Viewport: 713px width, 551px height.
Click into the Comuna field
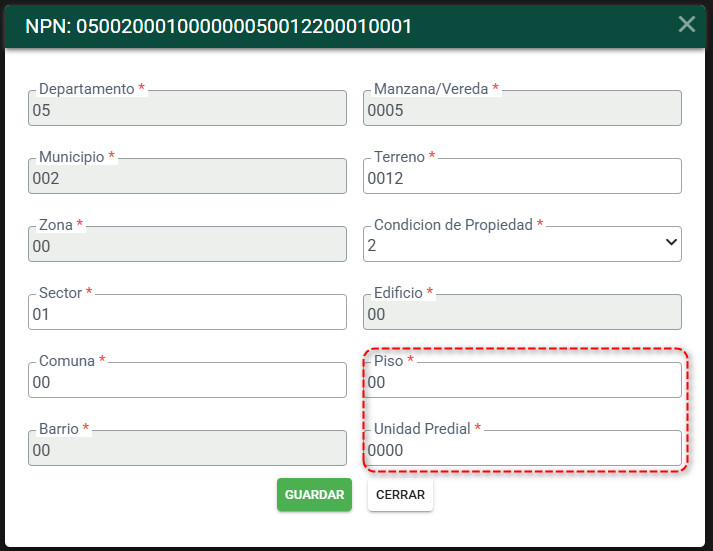pos(187,380)
